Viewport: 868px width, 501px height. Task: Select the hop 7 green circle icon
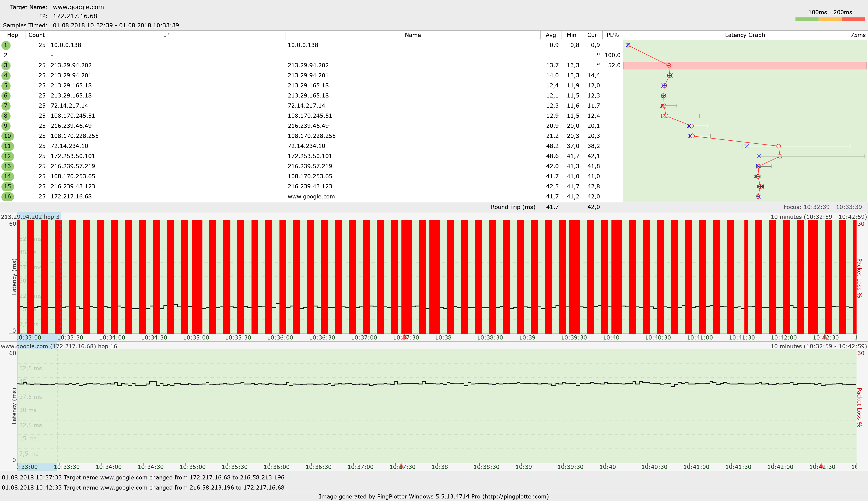[6, 106]
